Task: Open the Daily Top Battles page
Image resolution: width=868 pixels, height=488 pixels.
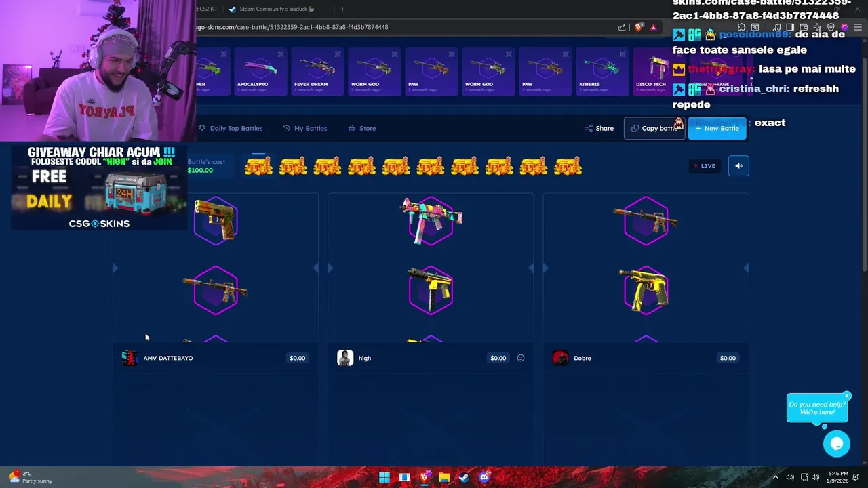Action: click(231, 128)
